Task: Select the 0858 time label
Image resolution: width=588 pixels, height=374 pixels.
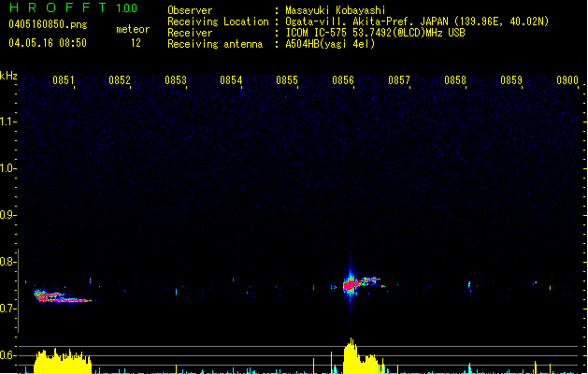Action: pos(455,80)
